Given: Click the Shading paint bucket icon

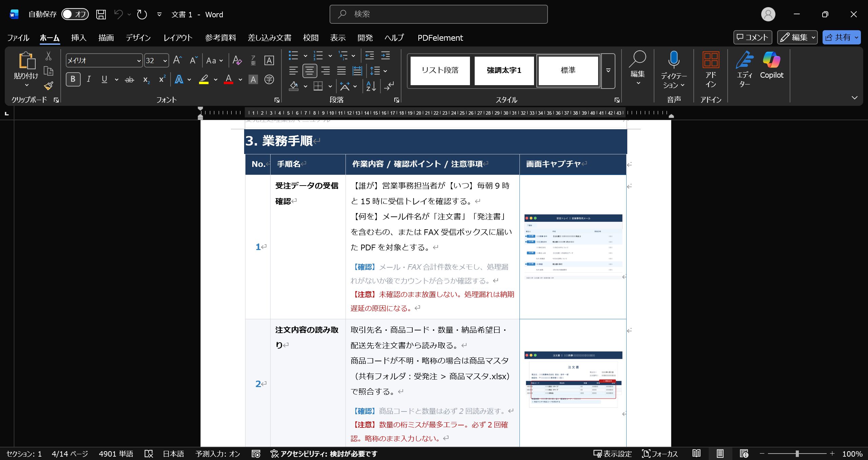Looking at the screenshot, I should click(x=294, y=86).
